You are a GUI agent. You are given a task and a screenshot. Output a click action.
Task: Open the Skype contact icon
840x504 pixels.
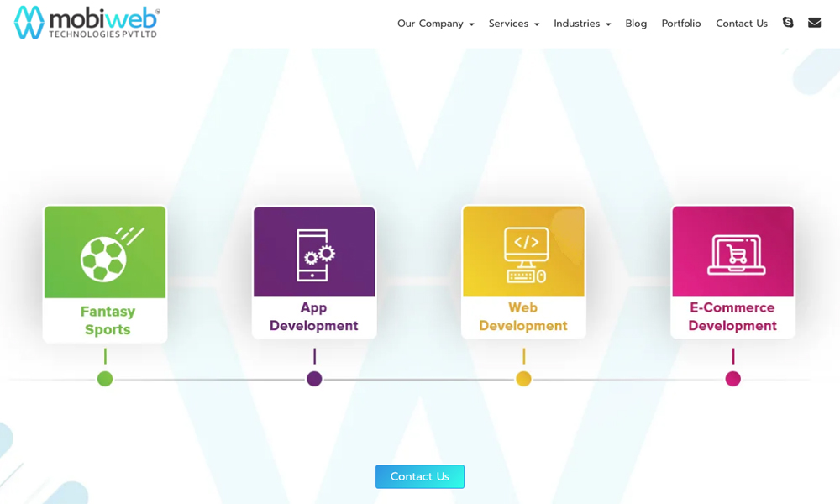pyautogui.click(x=788, y=23)
